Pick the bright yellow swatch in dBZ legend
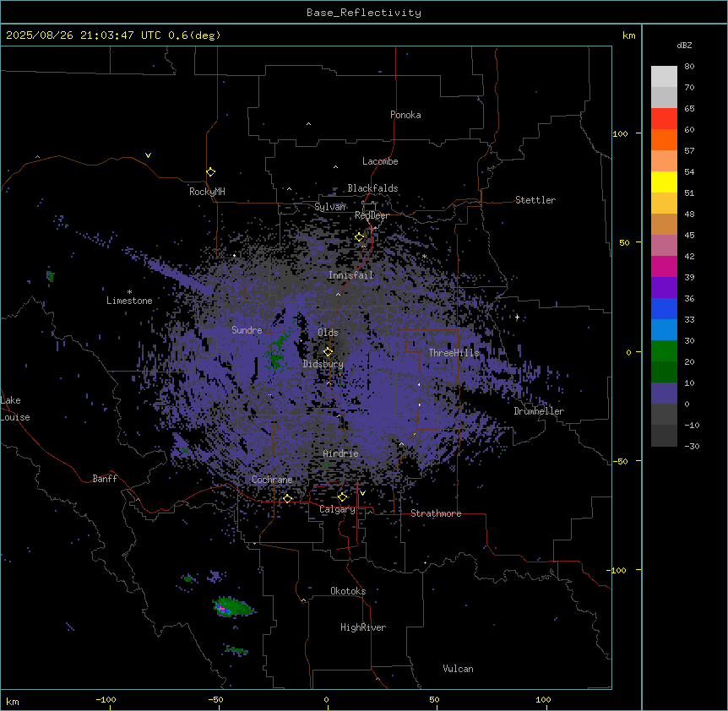This screenshot has height=711, width=728. (664, 182)
